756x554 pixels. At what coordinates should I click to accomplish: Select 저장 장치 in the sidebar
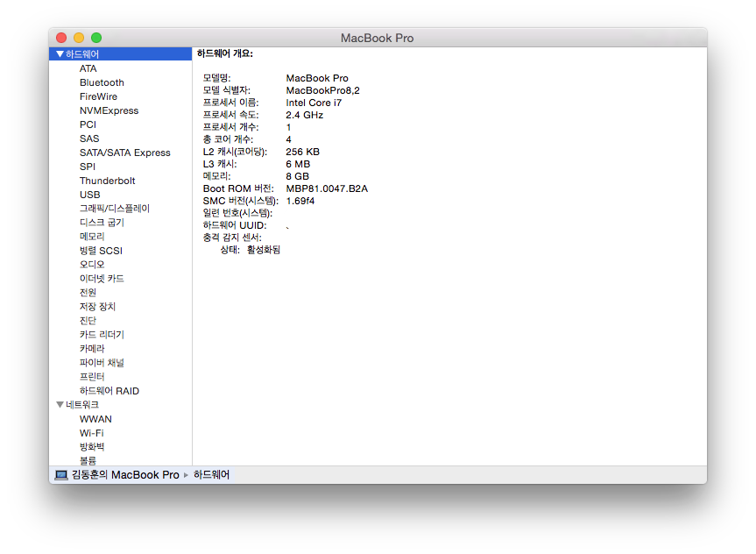[x=97, y=307]
